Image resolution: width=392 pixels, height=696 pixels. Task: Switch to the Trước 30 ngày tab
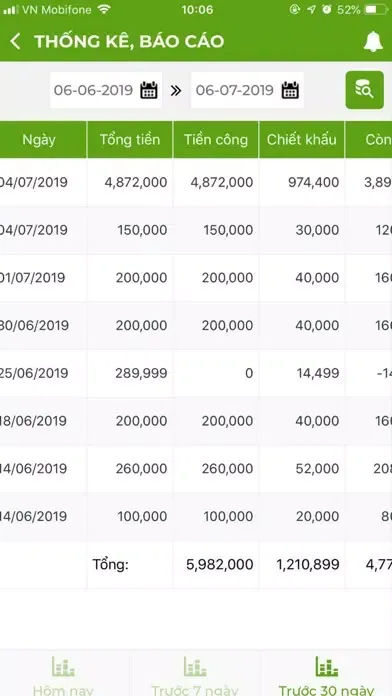327,675
